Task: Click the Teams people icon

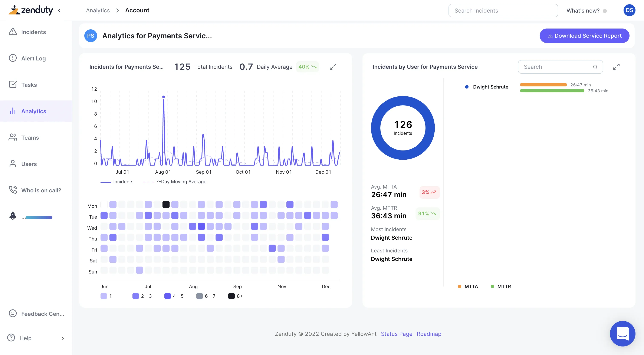Action: 13,137
